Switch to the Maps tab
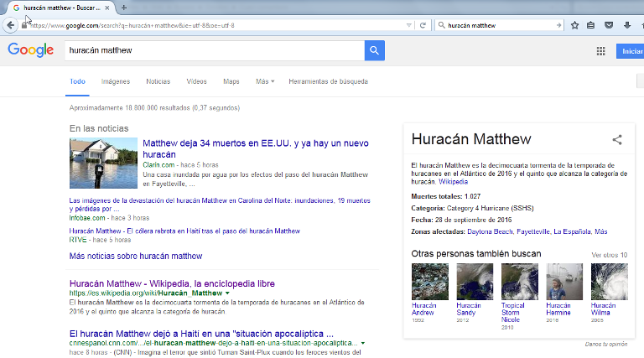Viewport: 644px width, 358px height. 231,81
